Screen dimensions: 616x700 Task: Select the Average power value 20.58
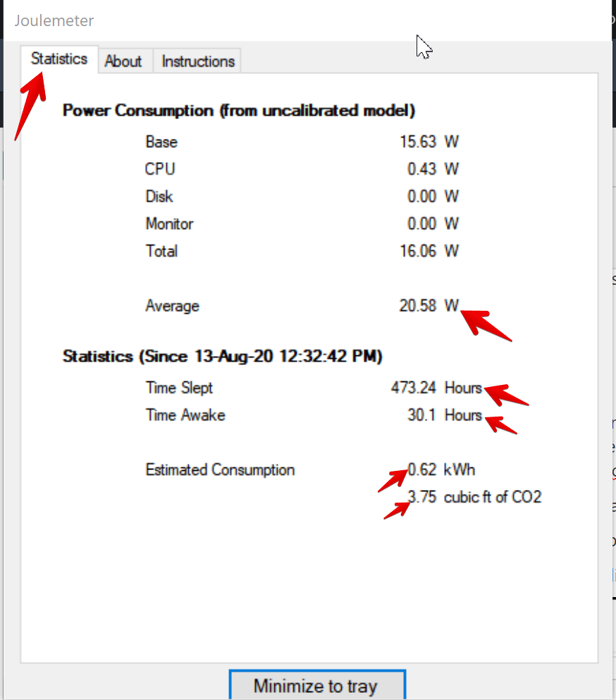417,306
